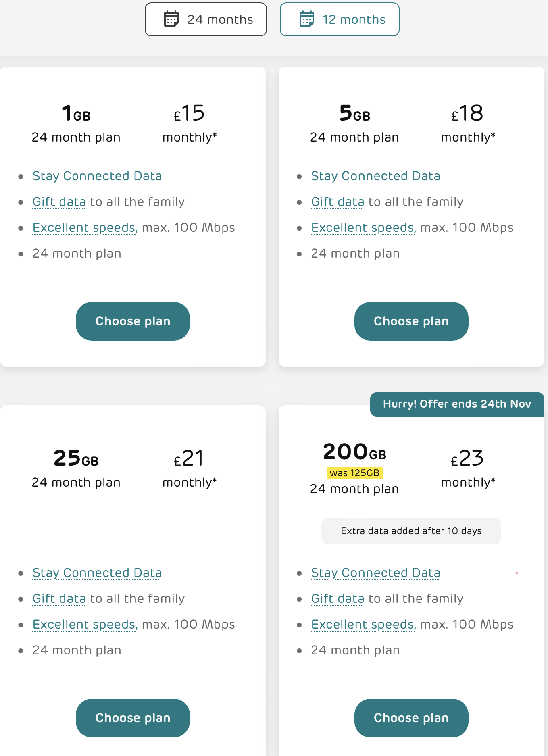Open Excellent speeds link in 5GB plan
The image size is (548, 756).
(363, 228)
